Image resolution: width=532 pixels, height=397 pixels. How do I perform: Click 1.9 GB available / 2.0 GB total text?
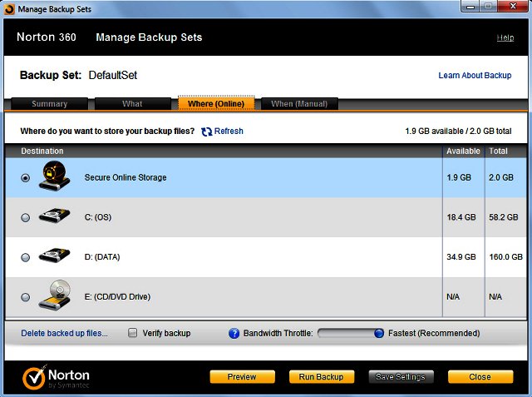pos(458,132)
